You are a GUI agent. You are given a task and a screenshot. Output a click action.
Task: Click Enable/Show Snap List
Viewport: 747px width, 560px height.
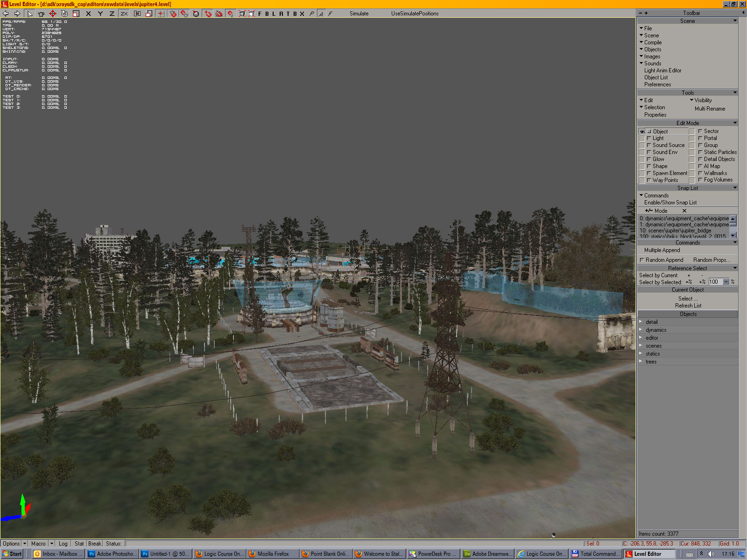pos(670,203)
